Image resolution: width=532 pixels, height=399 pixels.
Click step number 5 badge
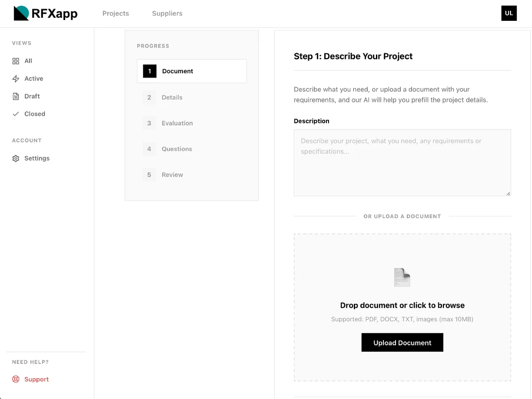point(149,175)
